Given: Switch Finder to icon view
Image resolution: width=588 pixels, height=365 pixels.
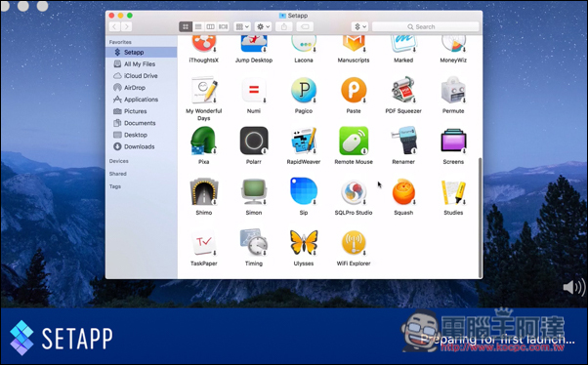Looking at the screenshot, I should click(186, 26).
